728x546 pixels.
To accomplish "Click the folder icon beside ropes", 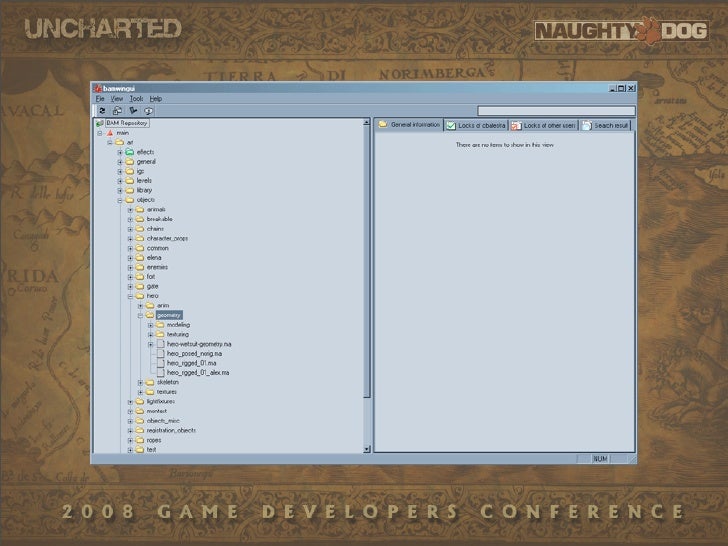I will coord(140,440).
